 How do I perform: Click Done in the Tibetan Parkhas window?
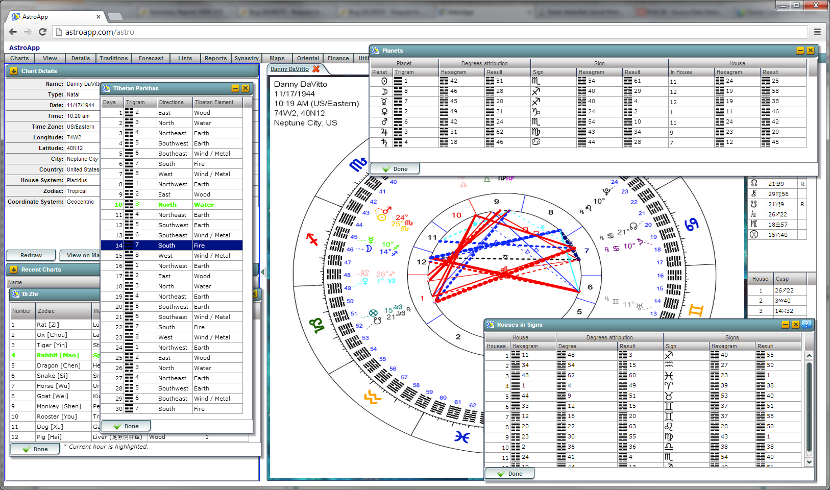point(125,426)
